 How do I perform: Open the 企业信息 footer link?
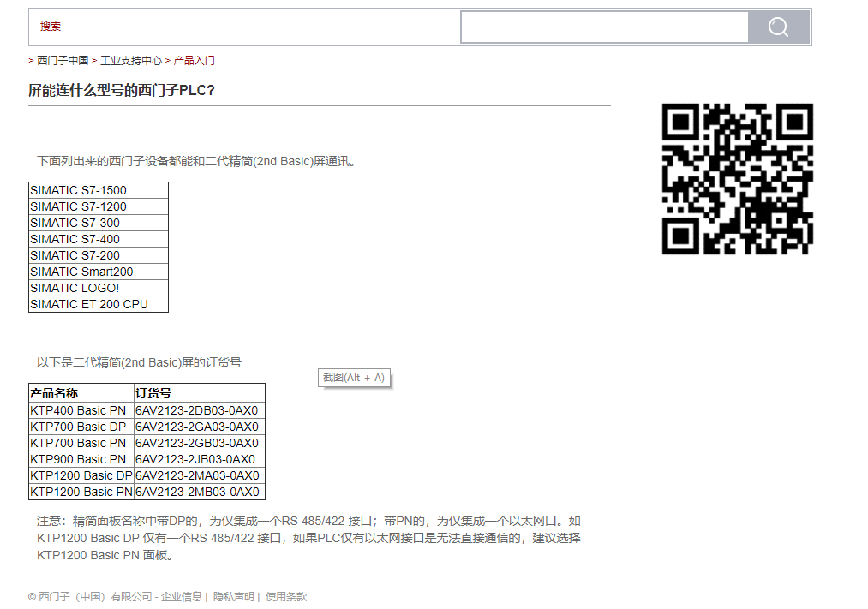pos(182,597)
